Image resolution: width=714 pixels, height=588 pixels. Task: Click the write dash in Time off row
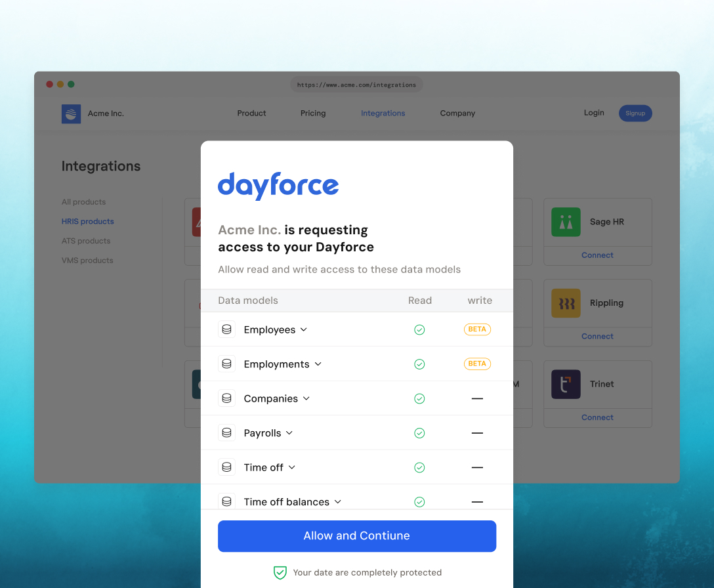coord(477,467)
